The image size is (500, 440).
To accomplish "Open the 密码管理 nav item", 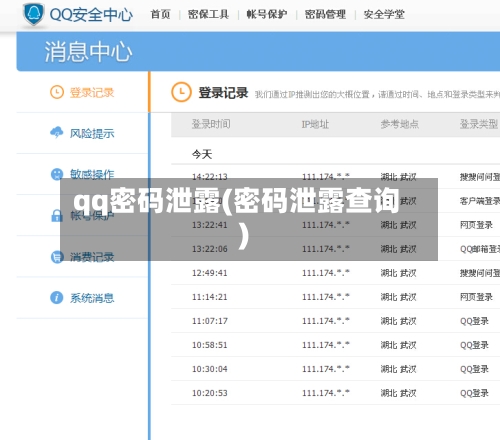I will point(325,14).
